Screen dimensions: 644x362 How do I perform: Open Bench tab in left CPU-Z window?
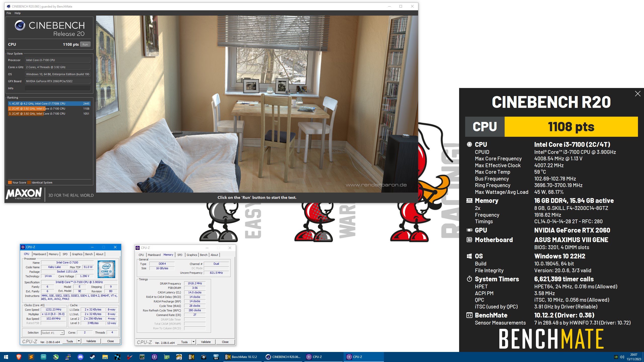89,254
